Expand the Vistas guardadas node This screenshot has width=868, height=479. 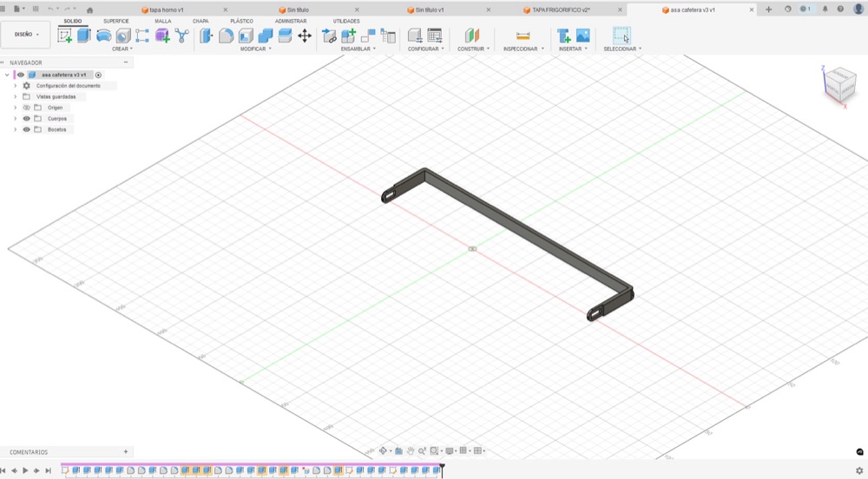pyautogui.click(x=15, y=97)
